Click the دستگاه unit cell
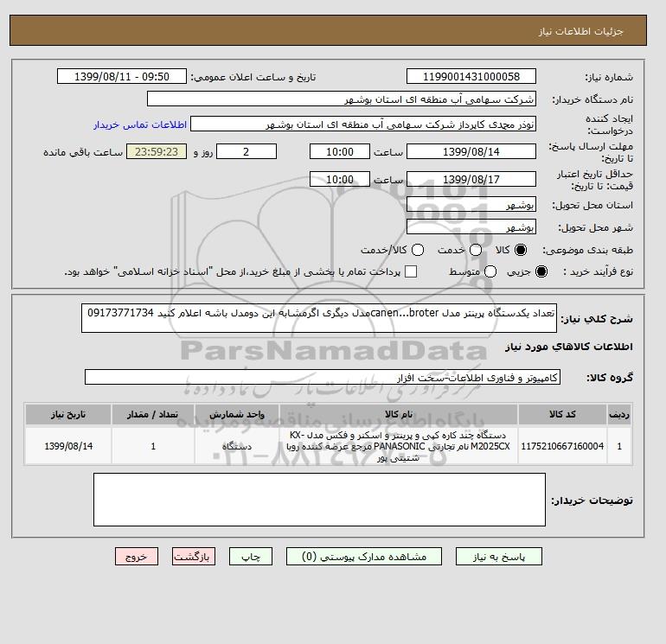 pyautogui.click(x=237, y=446)
